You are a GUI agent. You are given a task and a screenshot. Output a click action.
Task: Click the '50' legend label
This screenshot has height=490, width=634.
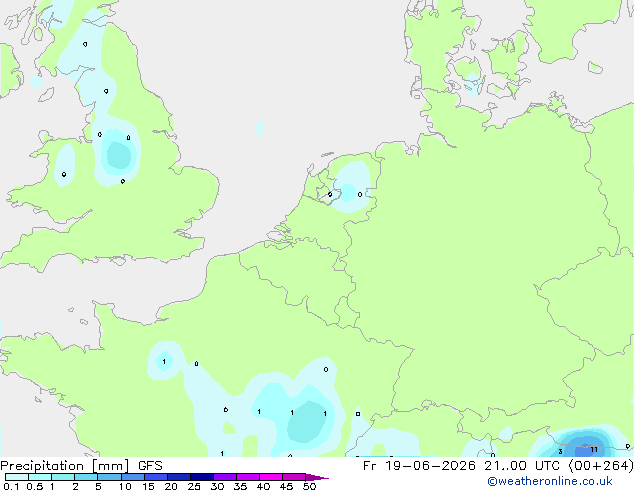(309, 486)
